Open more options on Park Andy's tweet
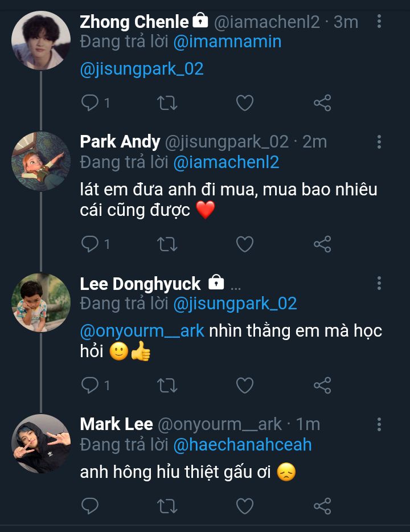This screenshot has height=532, width=410. point(379,142)
